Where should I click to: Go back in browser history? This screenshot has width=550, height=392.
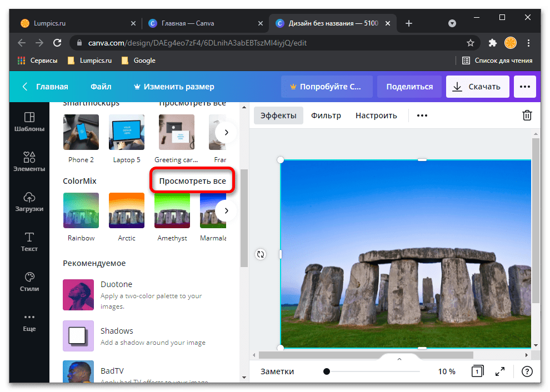click(22, 43)
